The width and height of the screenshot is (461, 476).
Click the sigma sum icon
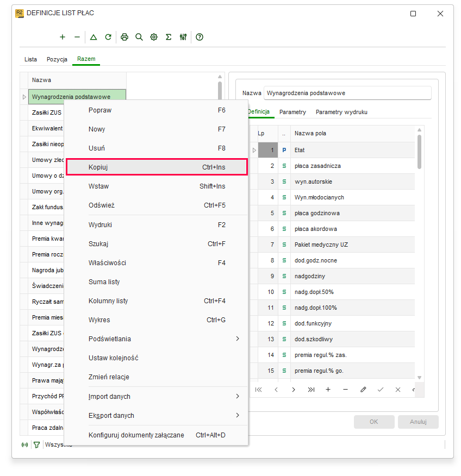pyautogui.click(x=169, y=37)
